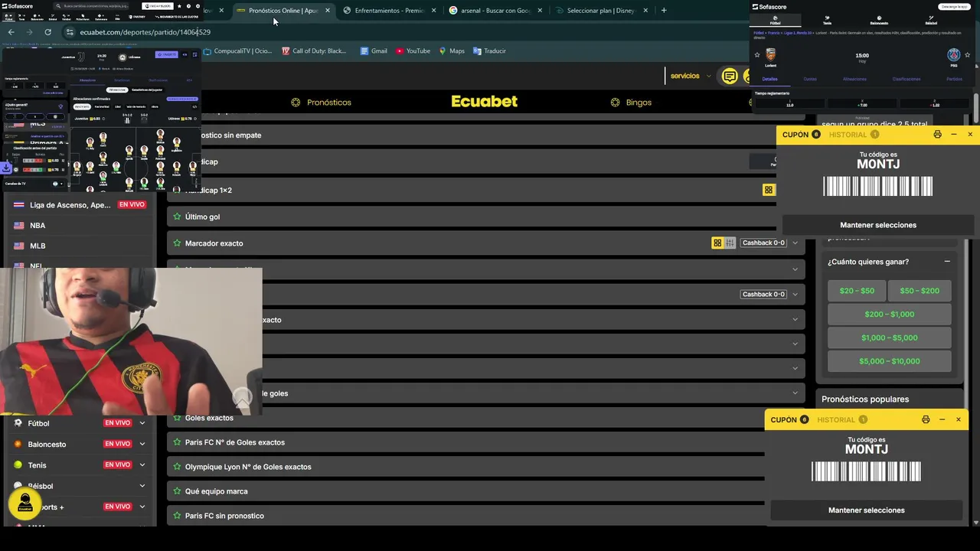The width and height of the screenshot is (980, 551).
Task: Click the grid icon on Handicap 1×2 row
Action: click(769, 190)
